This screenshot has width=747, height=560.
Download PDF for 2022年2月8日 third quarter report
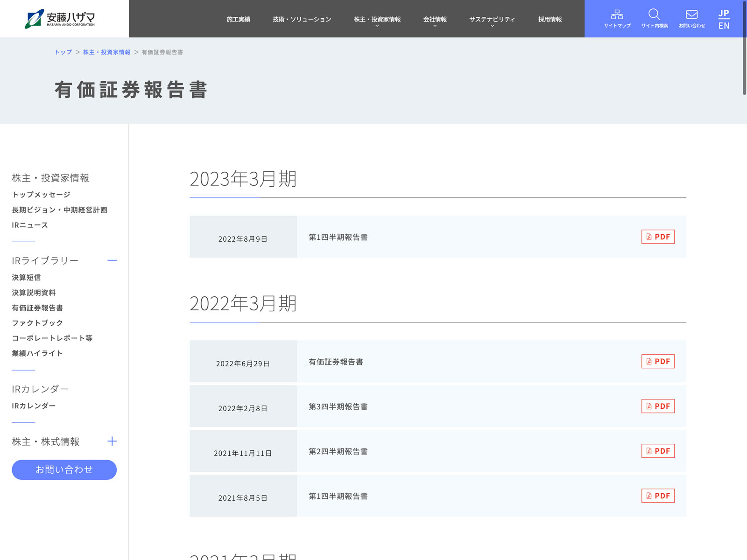658,406
